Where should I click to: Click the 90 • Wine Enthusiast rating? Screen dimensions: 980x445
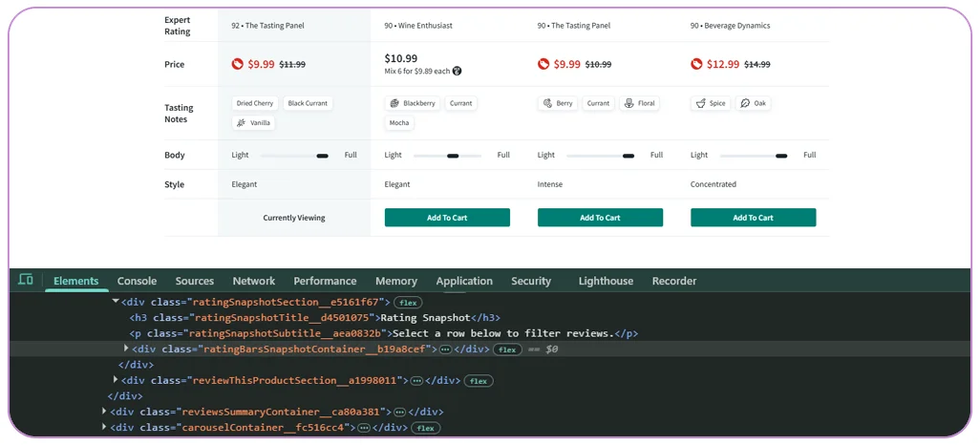418,26
